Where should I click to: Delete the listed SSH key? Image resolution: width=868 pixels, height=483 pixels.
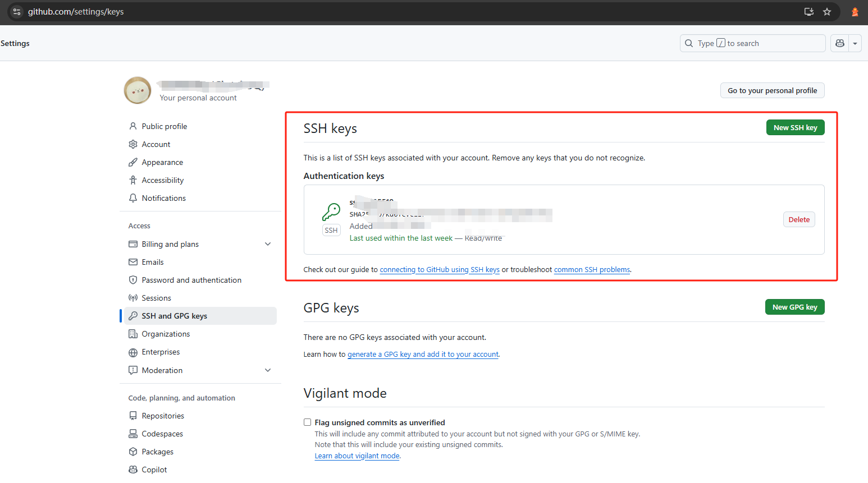coord(799,219)
